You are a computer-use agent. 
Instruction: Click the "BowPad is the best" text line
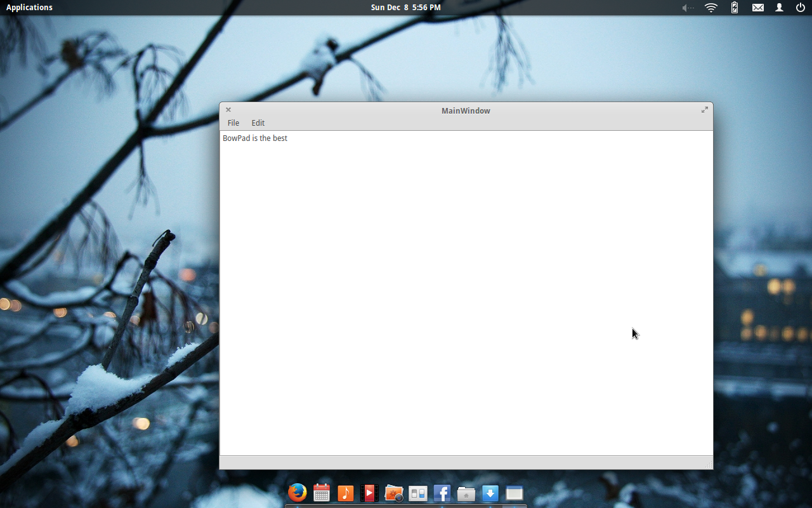[255, 138]
